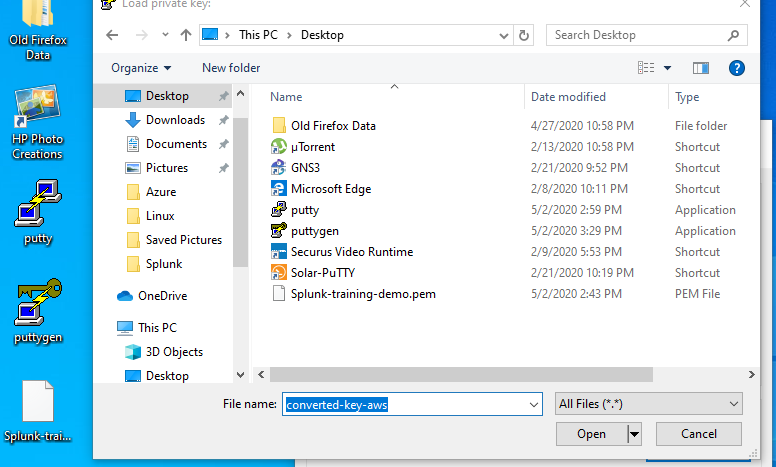Open the Splunk folder in sidebar
The width and height of the screenshot is (776, 467).
[163, 264]
